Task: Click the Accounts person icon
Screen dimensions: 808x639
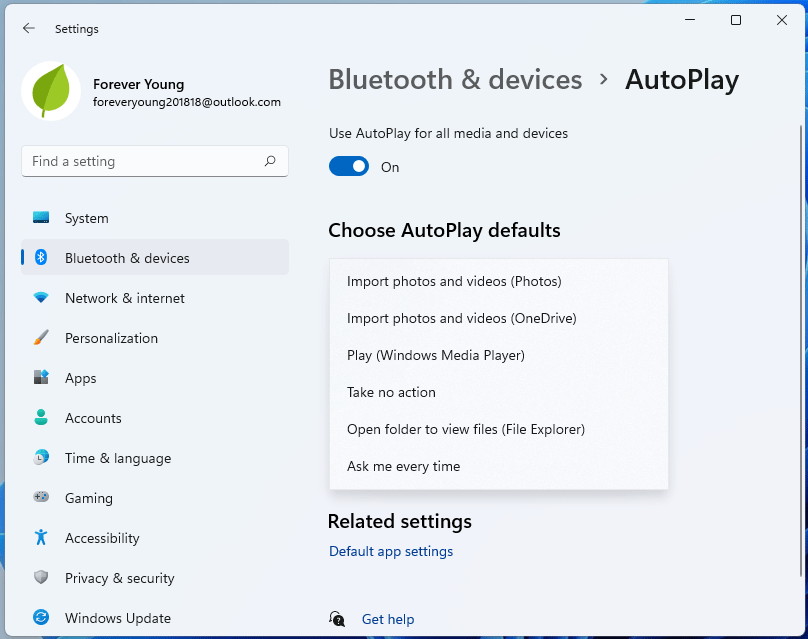Action: pos(41,418)
